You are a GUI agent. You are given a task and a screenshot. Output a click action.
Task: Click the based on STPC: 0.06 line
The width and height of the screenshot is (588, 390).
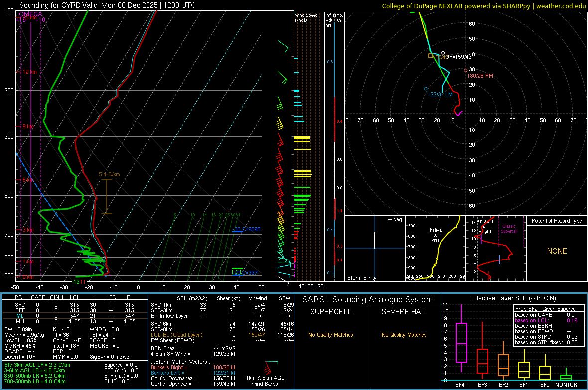pos(546,337)
